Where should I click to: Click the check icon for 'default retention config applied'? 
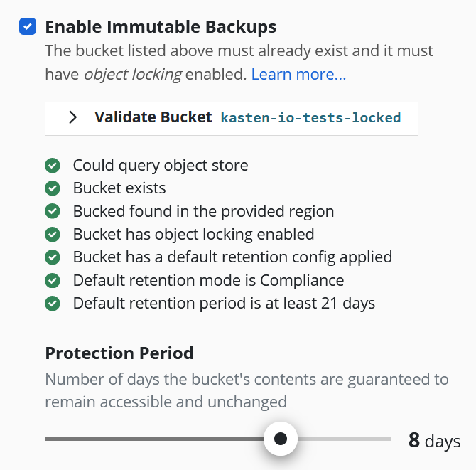[52, 257]
